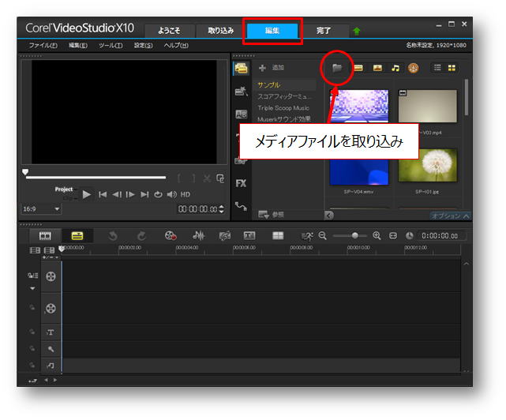506x420 pixels.
Task: Toggle HD preview mode
Action: click(x=186, y=194)
